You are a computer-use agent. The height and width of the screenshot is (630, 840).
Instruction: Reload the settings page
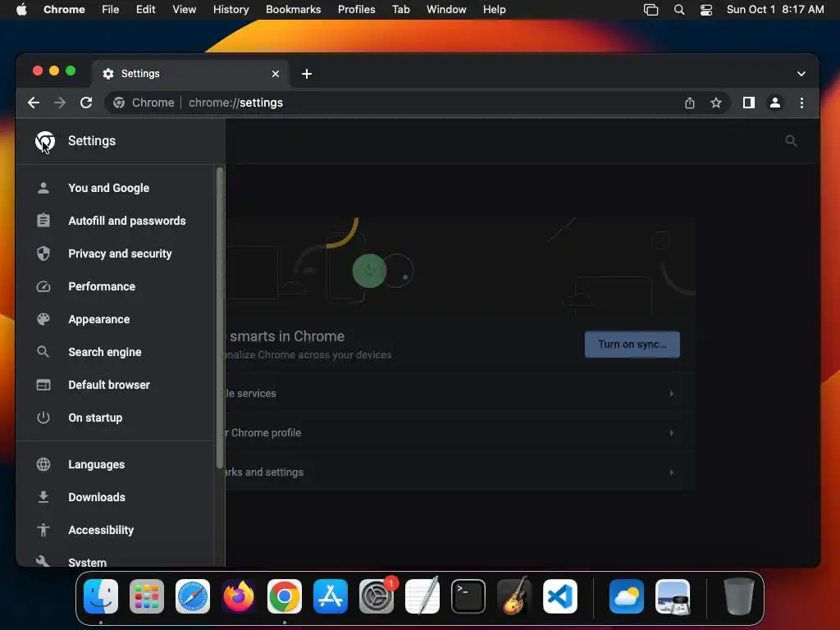coord(86,103)
